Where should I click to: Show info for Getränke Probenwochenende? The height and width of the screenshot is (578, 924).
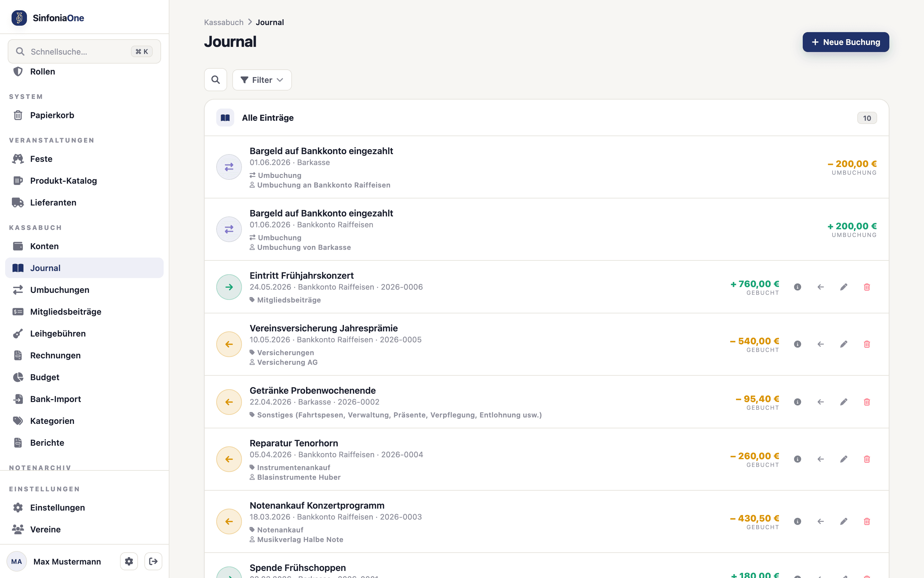[797, 402]
